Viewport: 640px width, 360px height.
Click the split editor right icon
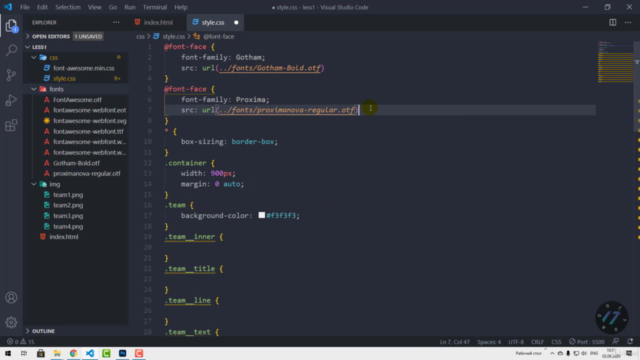pyautogui.click(x=613, y=22)
